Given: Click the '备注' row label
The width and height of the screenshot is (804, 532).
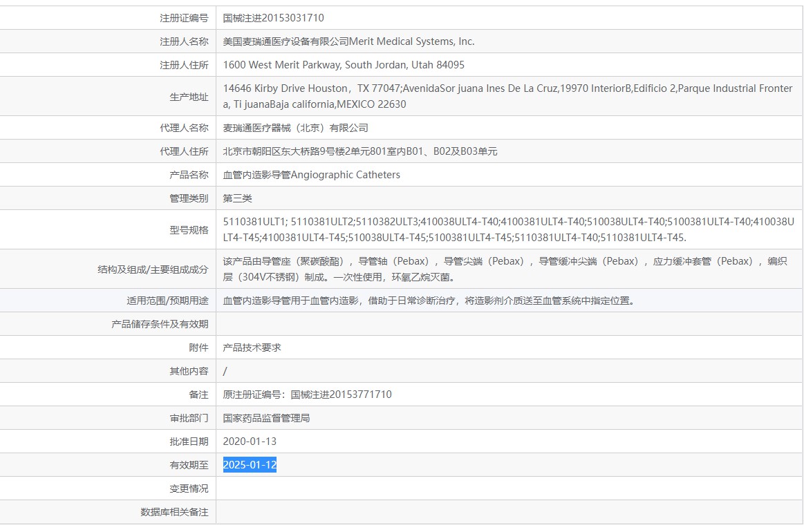Looking at the screenshot, I should tap(198, 395).
